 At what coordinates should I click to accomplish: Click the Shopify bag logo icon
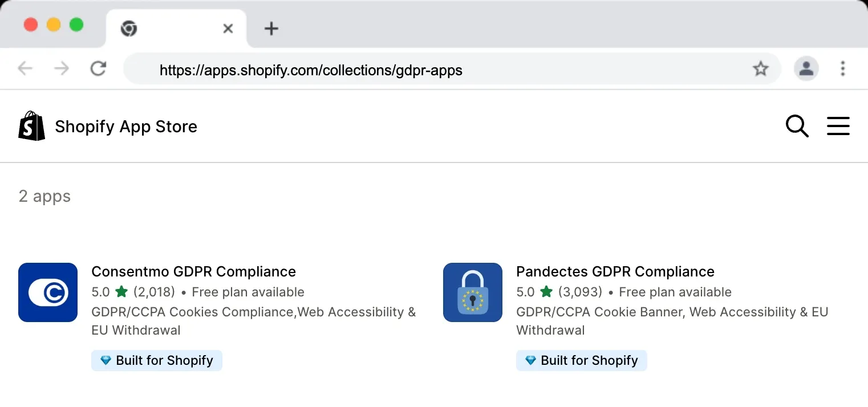(x=31, y=126)
